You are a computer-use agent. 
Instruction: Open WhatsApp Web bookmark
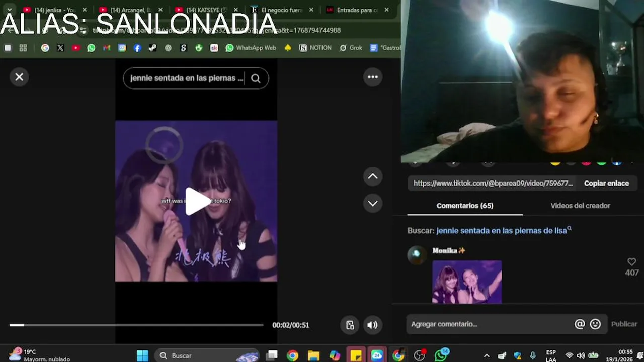(251, 48)
